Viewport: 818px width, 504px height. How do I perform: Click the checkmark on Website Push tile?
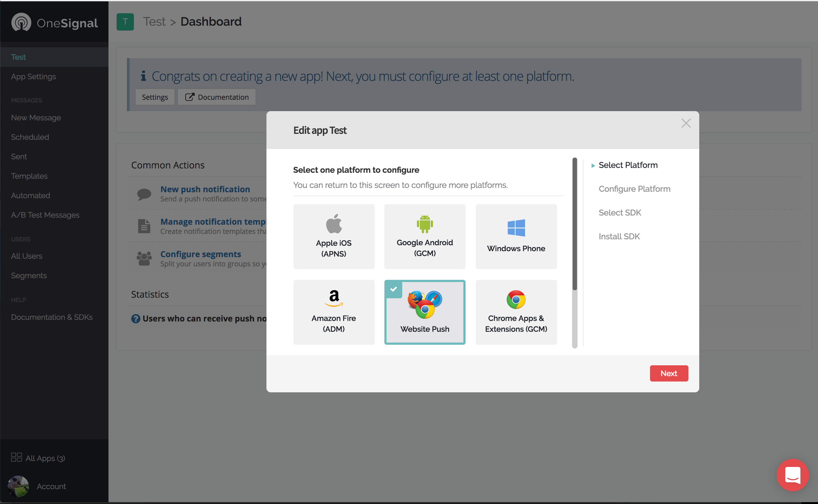click(x=394, y=289)
